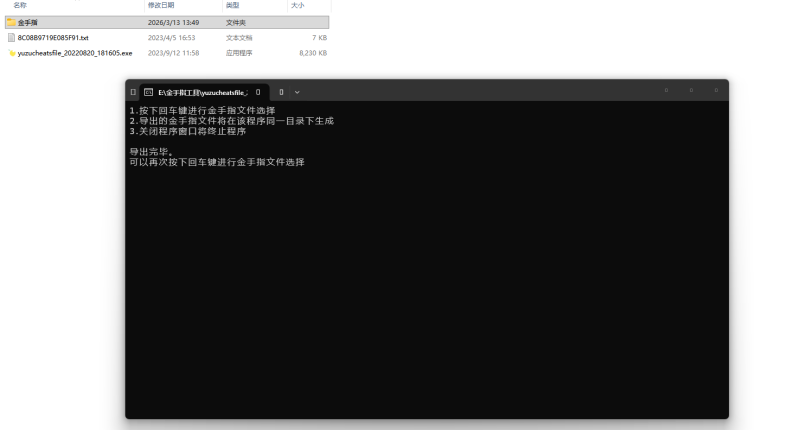Click the 7 KB size cell
The image size is (800, 430).
tap(319, 38)
